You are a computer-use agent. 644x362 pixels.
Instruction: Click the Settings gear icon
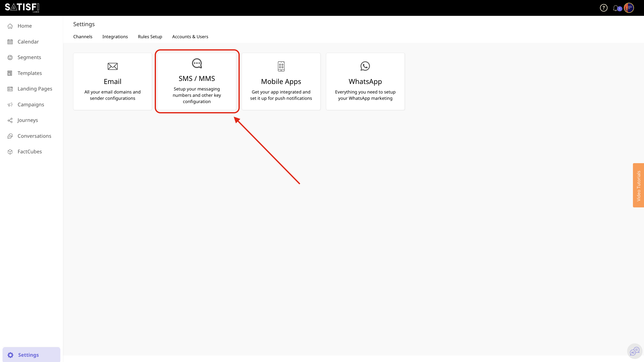[x=11, y=354]
